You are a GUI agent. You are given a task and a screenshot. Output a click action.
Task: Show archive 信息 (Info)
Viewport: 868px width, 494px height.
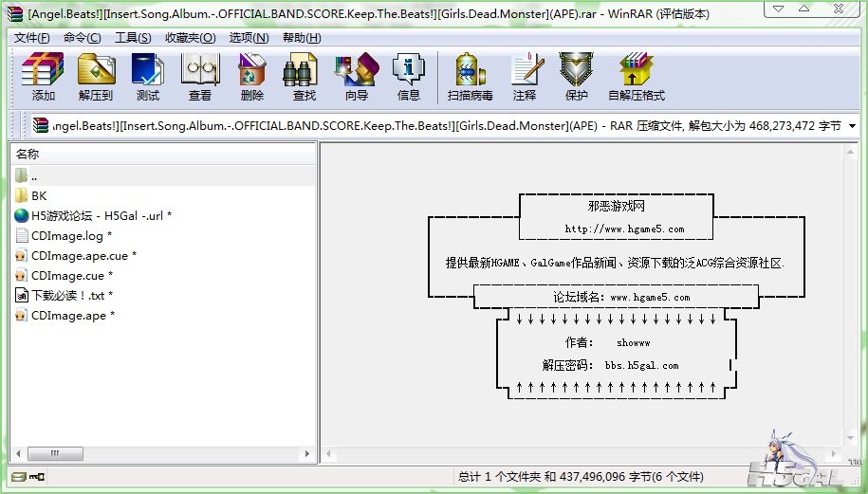pos(409,77)
